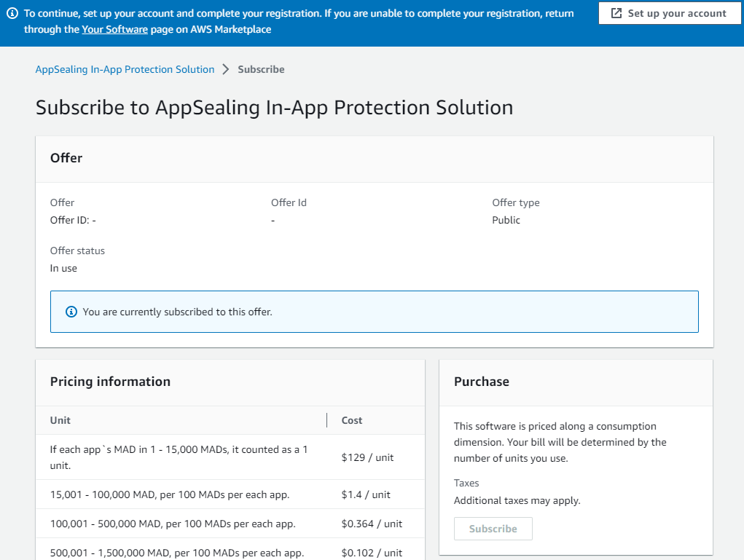Image resolution: width=744 pixels, height=560 pixels.
Task: Click the consumption dimension pricing description
Action: 560,442
